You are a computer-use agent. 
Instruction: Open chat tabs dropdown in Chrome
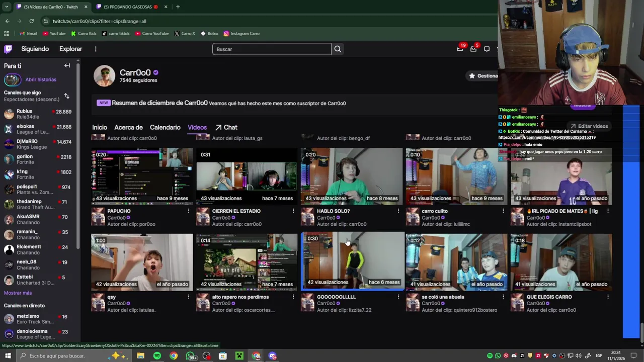point(7,7)
